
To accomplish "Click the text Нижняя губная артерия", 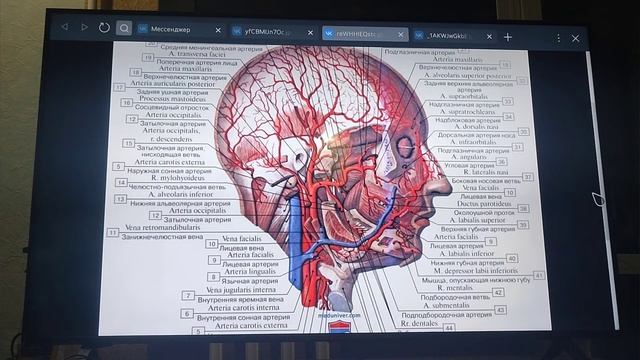I will coord(467,262).
